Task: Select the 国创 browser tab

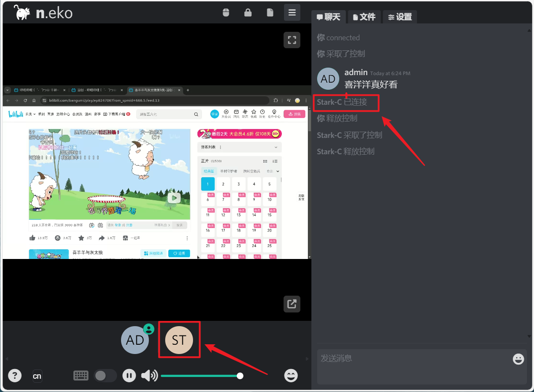Action: [x=97, y=90]
